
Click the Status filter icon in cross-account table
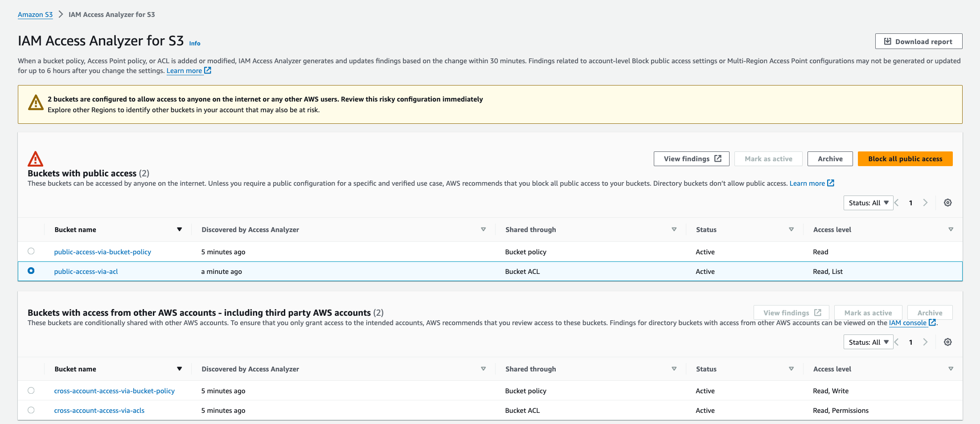(792, 369)
